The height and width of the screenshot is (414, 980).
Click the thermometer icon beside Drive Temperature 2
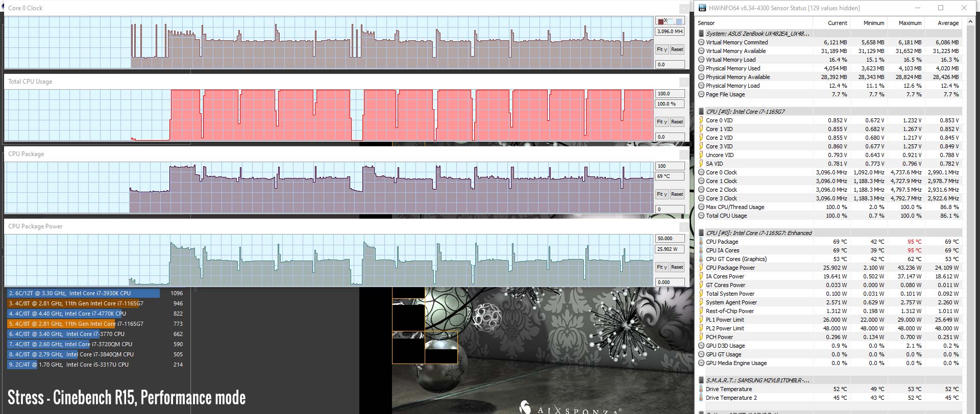pyautogui.click(x=701, y=398)
